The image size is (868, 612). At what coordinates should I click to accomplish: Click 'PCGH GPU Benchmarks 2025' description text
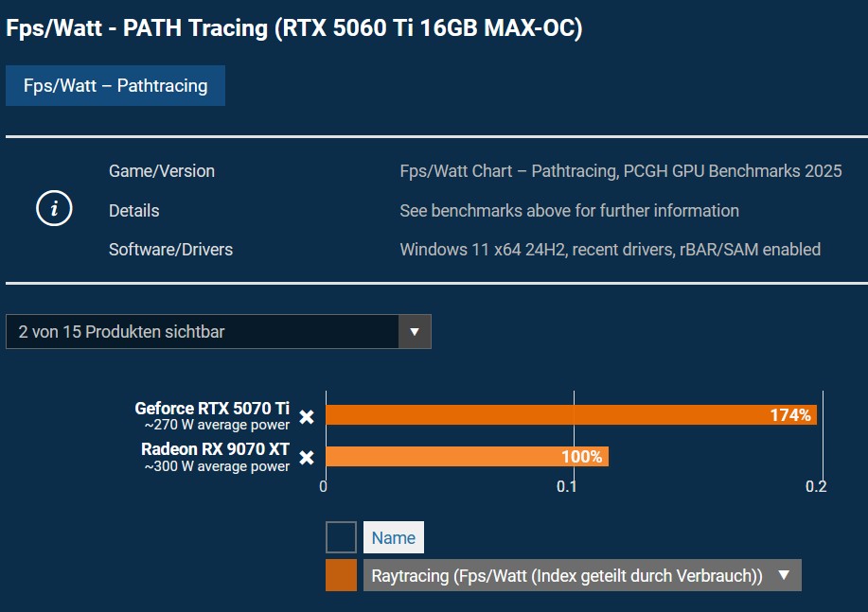point(733,171)
